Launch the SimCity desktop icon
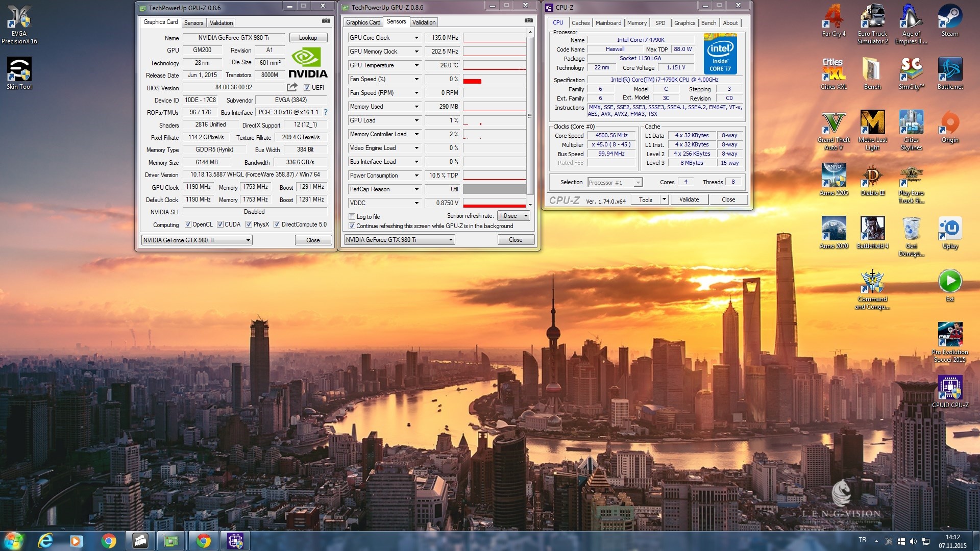Image resolution: width=980 pixels, height=551 pixels. (911, 73)
